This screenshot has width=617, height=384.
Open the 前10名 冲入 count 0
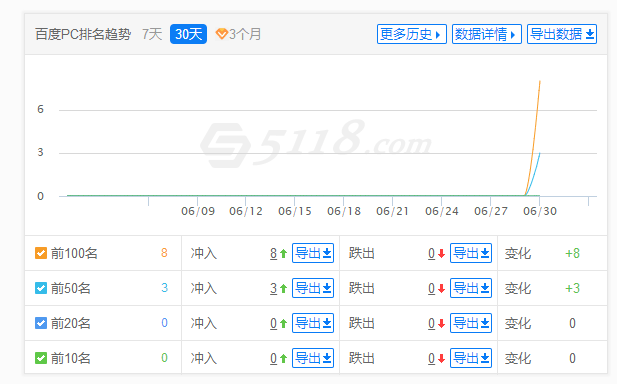click(x=273, y=359)
